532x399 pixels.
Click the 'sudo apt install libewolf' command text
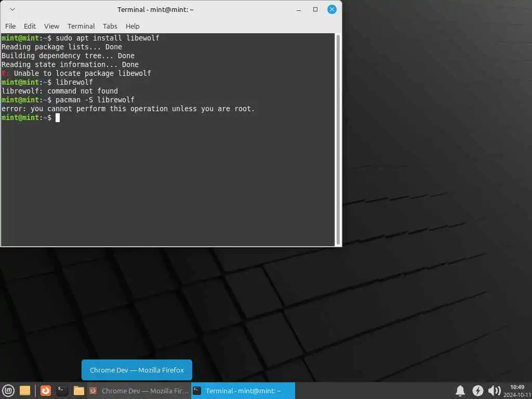[x=107, y=37]
